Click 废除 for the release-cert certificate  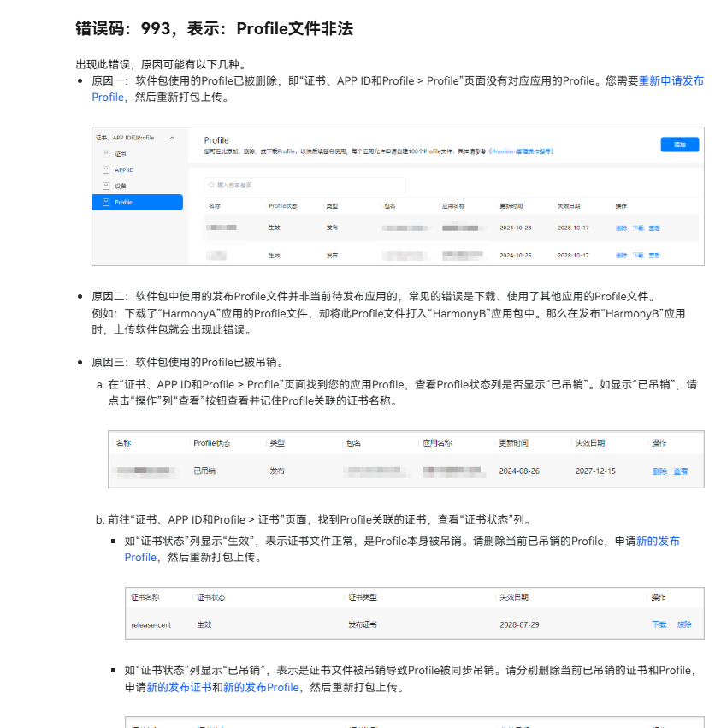click(684, 624)
